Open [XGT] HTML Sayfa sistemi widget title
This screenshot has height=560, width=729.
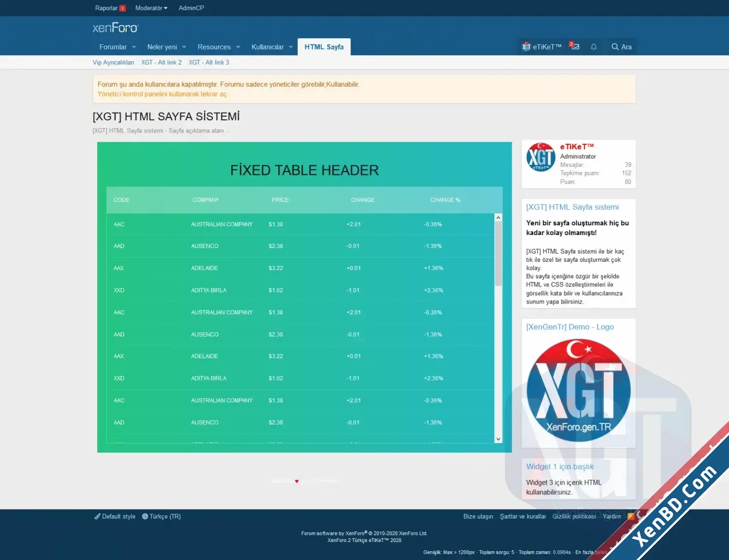(573, 207)
